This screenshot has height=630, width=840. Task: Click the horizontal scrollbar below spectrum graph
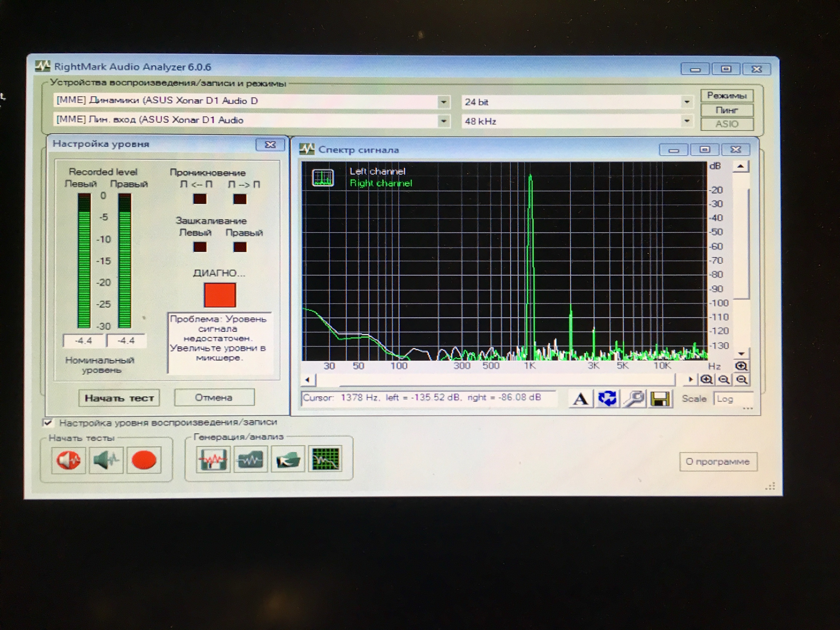tap(494, 379)
